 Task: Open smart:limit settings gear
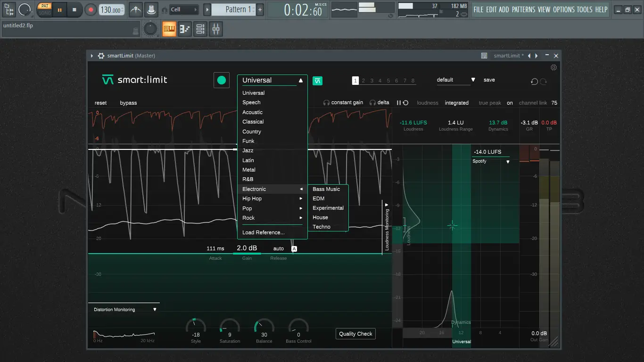pos(553,67)
